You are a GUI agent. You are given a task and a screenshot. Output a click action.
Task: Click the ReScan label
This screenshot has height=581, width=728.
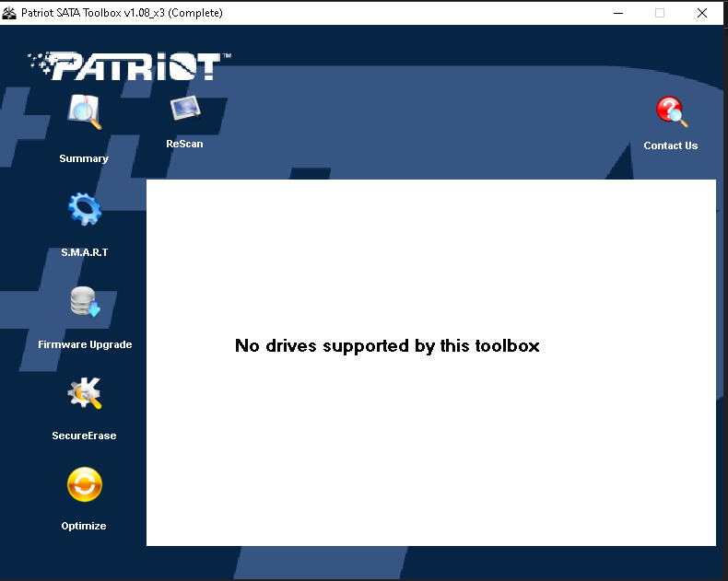coord(184,144)
